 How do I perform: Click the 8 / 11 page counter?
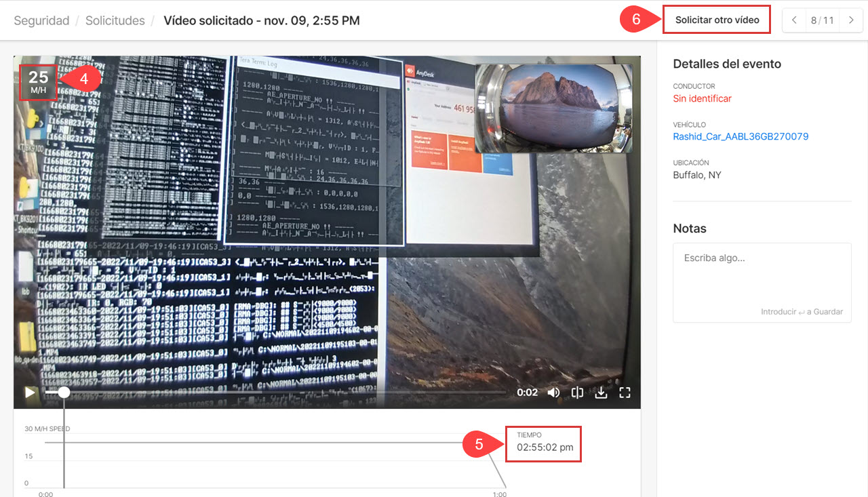(823, 20)
